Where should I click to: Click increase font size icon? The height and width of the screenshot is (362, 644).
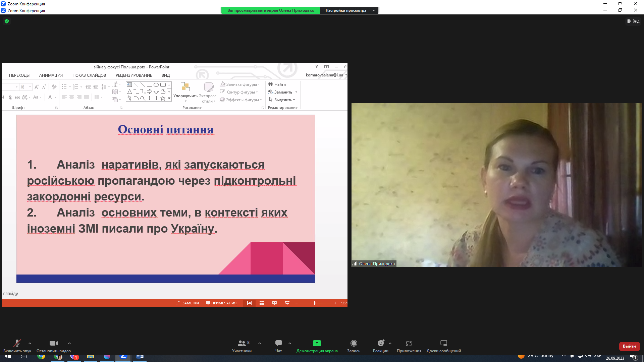pyautogui.click(x=37, y=87)
